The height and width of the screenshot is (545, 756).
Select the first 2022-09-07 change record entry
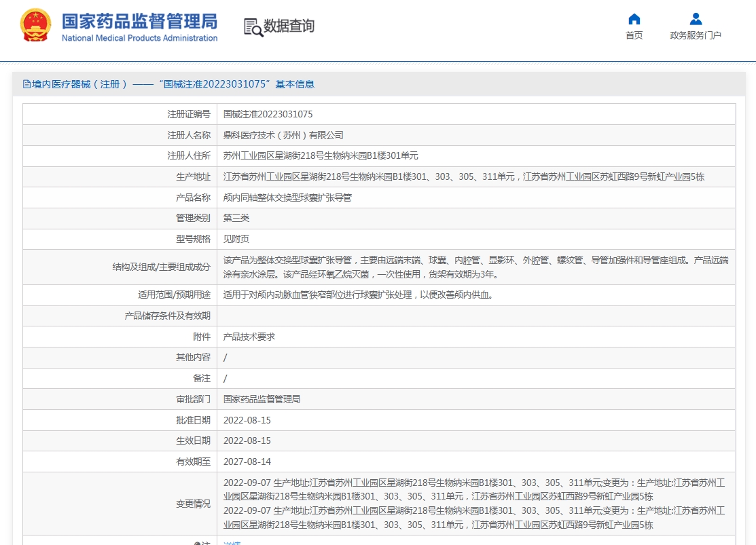474,489
